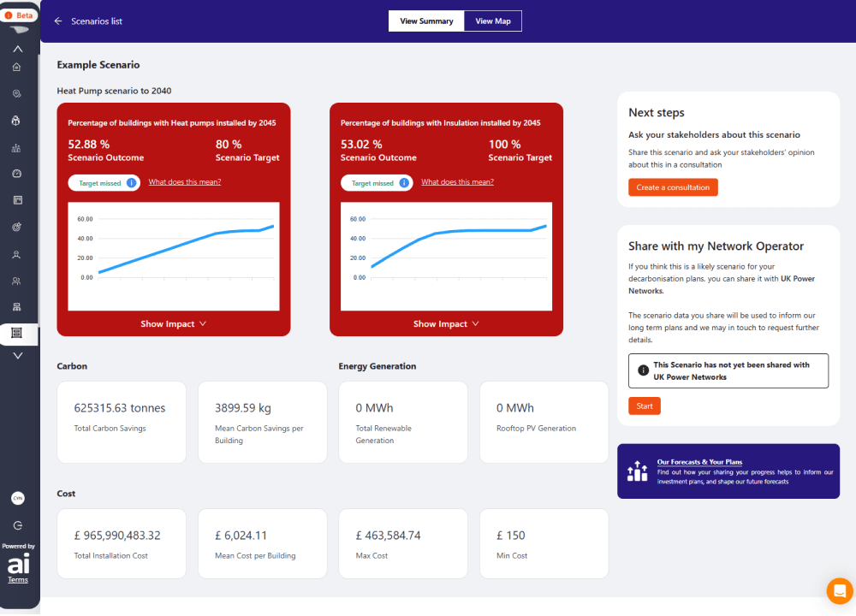Open the gauge dashboard sidebar icon

(x=17, y=174)
